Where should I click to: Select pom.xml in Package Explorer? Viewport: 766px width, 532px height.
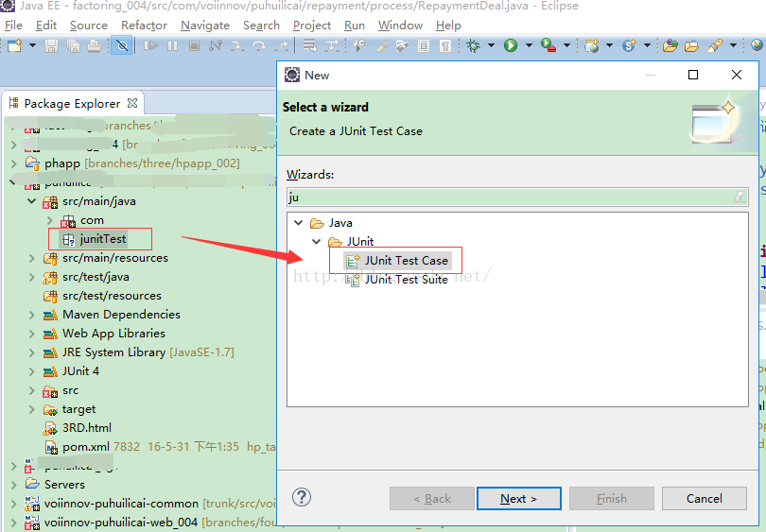click(x=85, y=447)
